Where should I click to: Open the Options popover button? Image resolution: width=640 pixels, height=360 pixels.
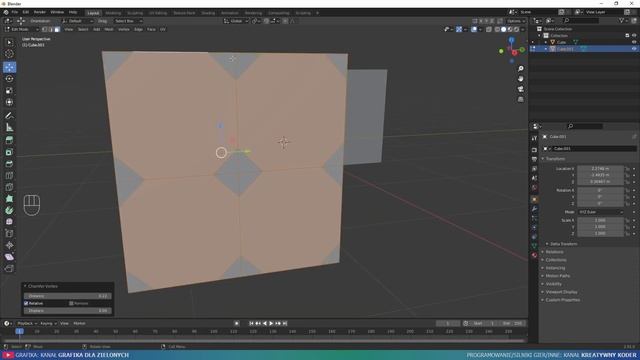[x=516, y=21]
